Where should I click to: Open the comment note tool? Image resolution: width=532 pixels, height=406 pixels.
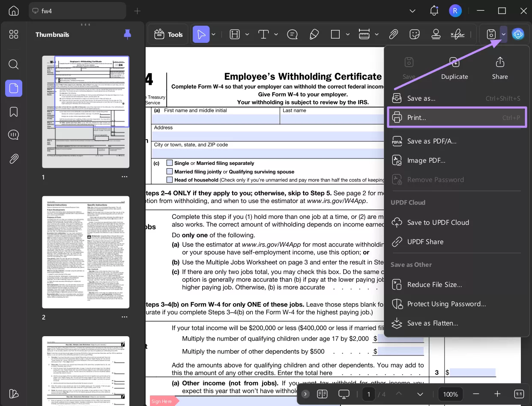[x=293, y=34]
